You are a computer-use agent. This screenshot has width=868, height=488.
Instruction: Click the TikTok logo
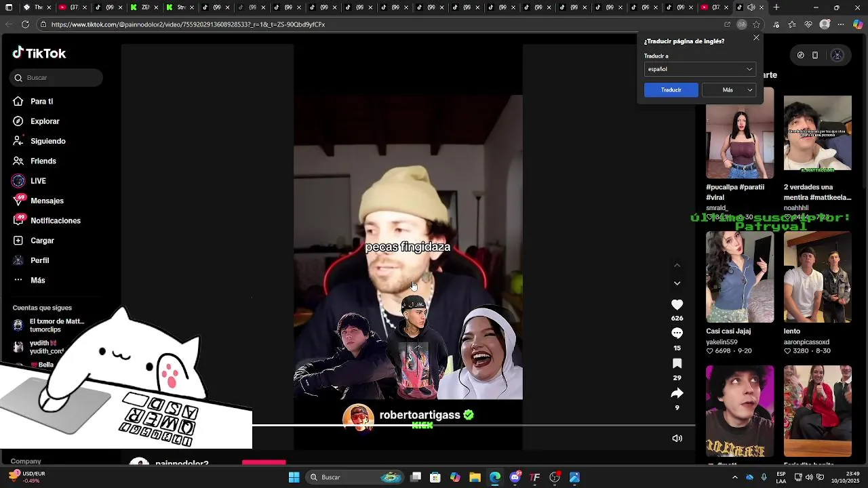point(39,53)
